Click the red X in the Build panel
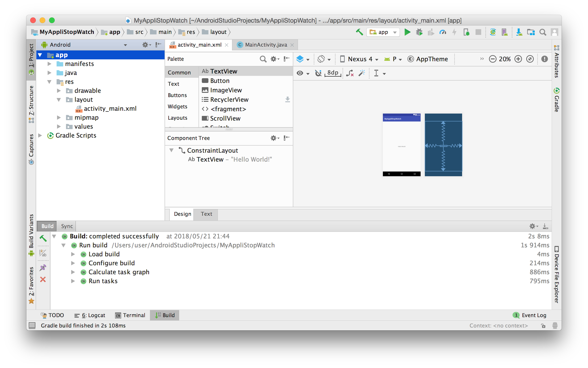Screen dimensions: 588x368 pos(43,279)
